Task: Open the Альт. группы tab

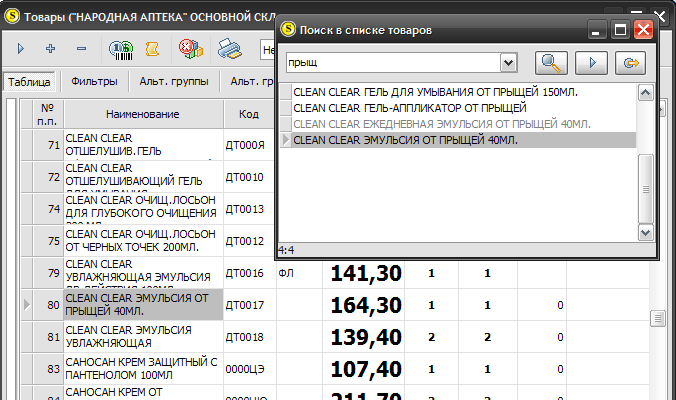Action: tap(174, 81)
